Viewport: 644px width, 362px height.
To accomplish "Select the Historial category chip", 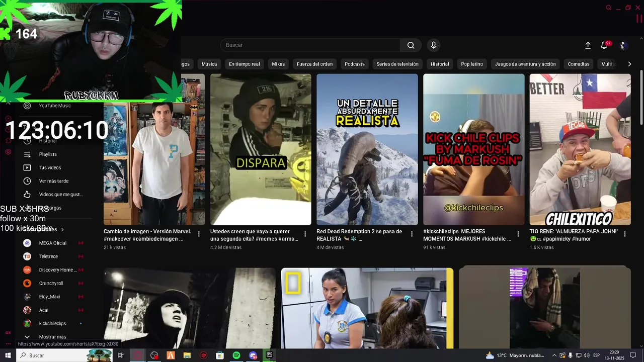I will click(440, 64).
